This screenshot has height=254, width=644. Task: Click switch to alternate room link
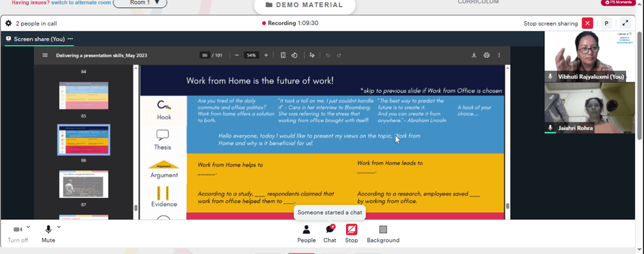[81, 3]
